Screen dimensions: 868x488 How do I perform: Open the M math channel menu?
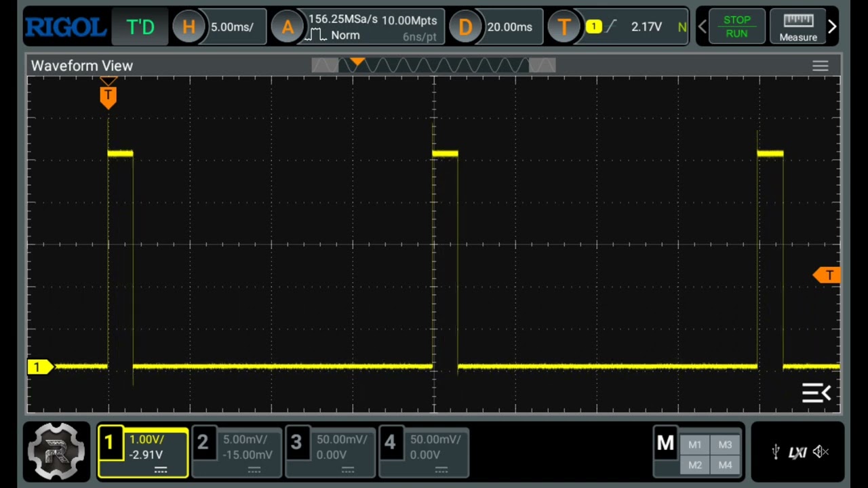click(x=665, y=444)
